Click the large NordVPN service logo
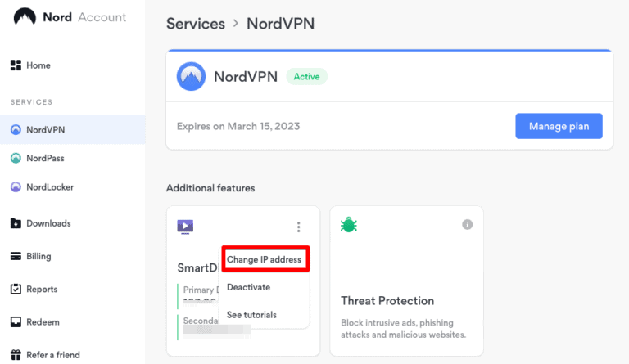Screen dimensions: 629x364 pyautogui.click(x=191, y=77)
